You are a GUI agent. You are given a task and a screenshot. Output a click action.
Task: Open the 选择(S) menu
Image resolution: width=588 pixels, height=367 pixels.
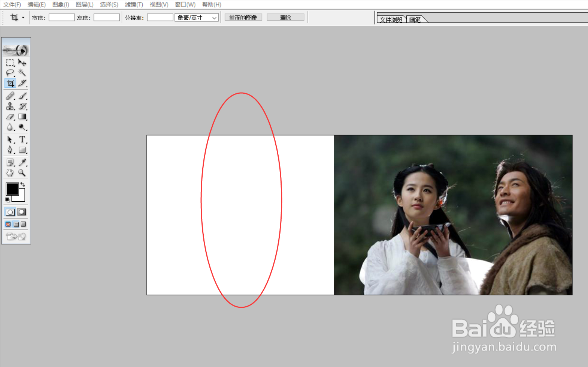109,4
